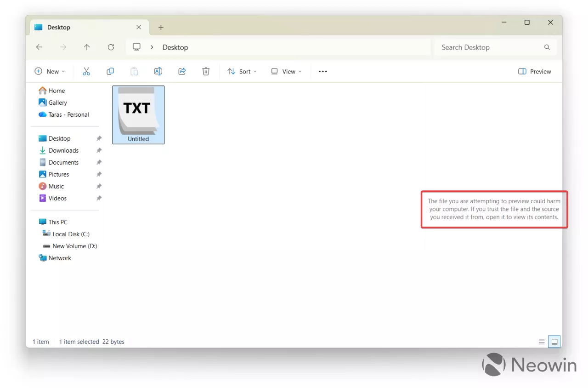Open the Downloads folder from sidebar
588x388 pixels.
tap(63, 150)
